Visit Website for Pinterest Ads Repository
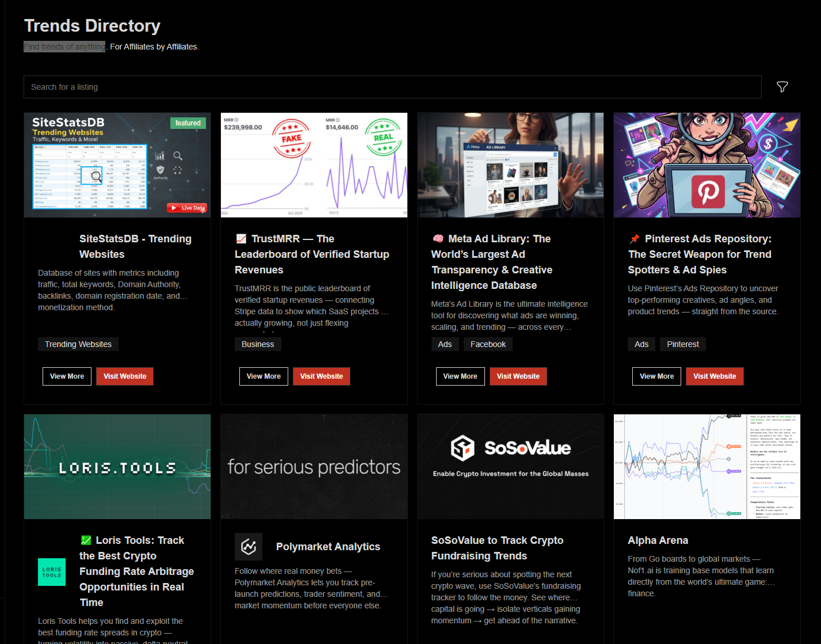This screenshot has height=644, width=821. coord(715,376)
